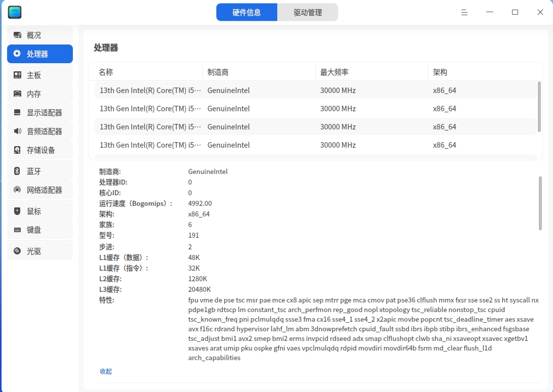The height and width of the screenshot is (392, 553).
Task: Close the Device Manager window
Action: pyautogui.click(x=540, y=12)
